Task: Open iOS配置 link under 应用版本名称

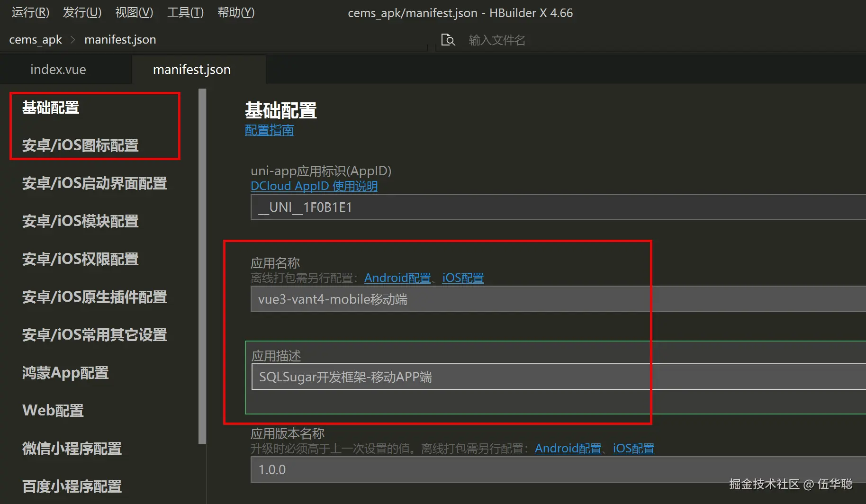Action: (633, 449)
